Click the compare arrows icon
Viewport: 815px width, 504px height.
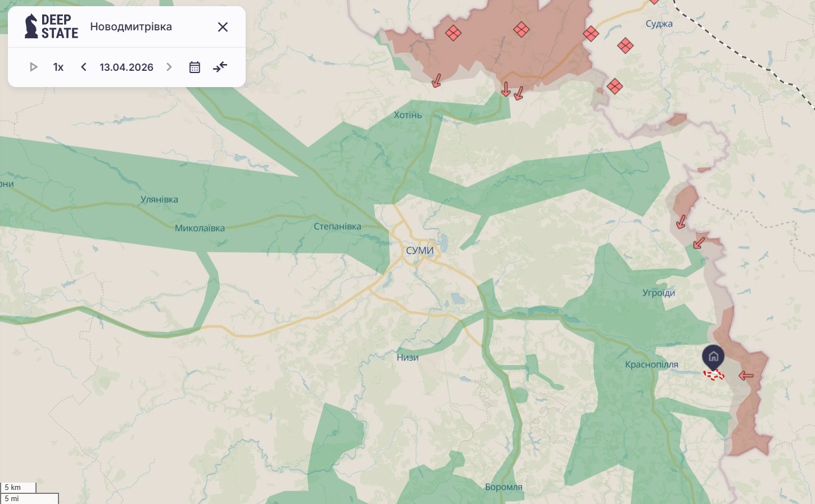[220, 67]
